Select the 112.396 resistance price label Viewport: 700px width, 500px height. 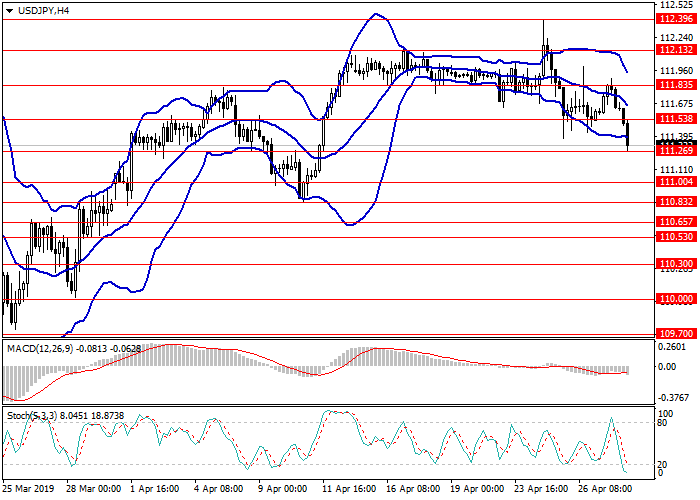676,18
